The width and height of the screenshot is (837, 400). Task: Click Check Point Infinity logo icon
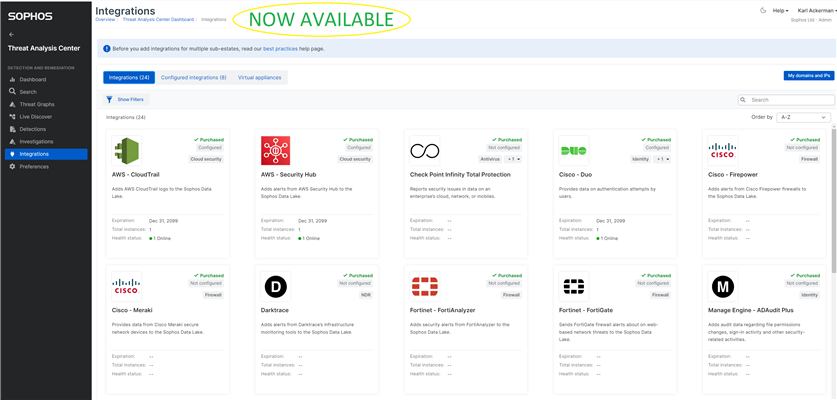point(424,151)
